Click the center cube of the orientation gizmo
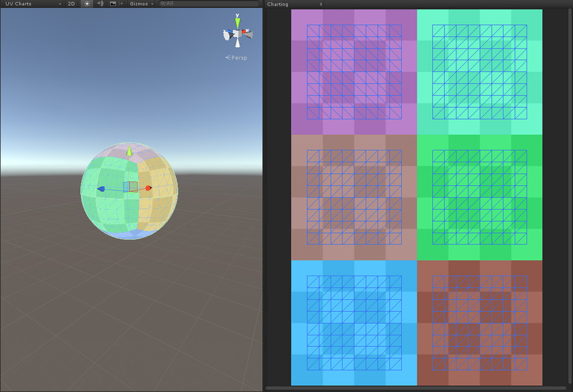573x392 pixels. (x=237, y=34)
